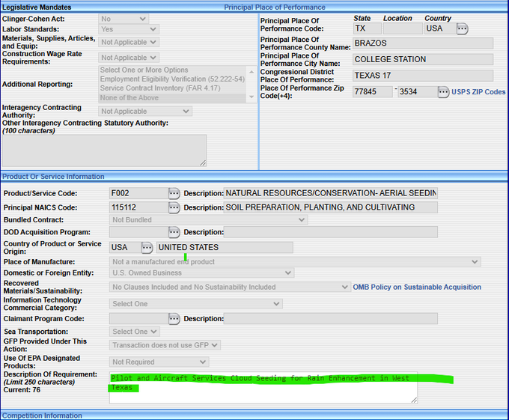Open Principal NAICS Code lookup ellipsis button
509x420 pixels.
(x=174, y=207)
